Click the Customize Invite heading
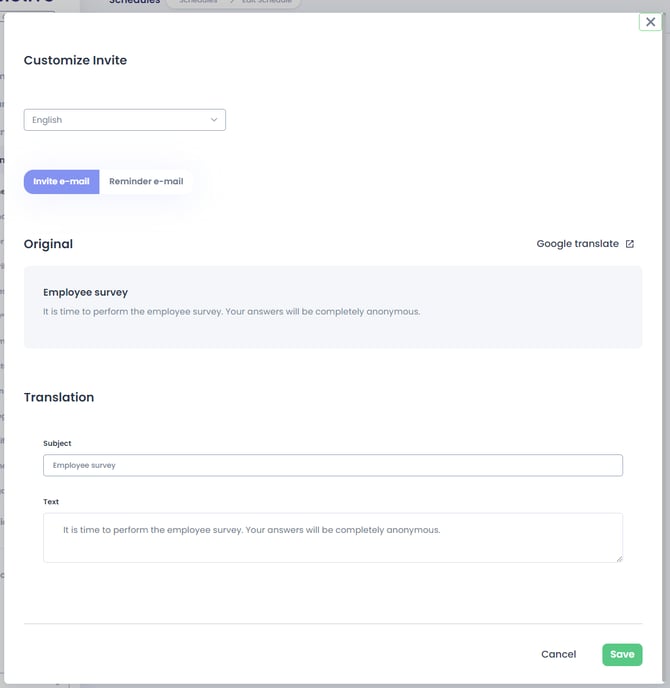 pyautogui.click(x=75, y=60)
